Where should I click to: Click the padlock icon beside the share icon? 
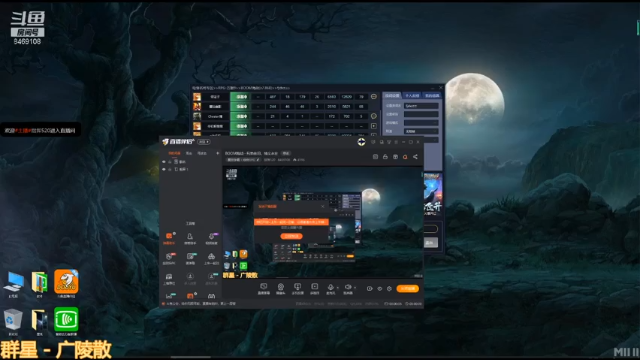385,157
